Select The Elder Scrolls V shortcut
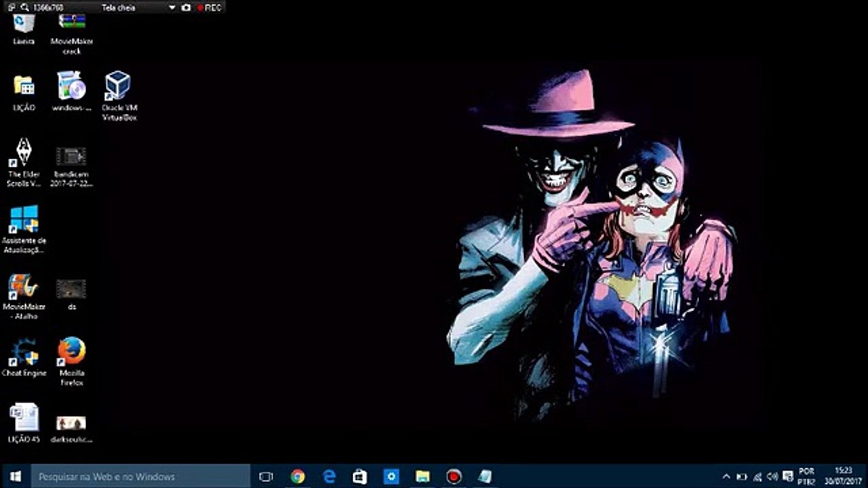868x488 pixels. 24,153
